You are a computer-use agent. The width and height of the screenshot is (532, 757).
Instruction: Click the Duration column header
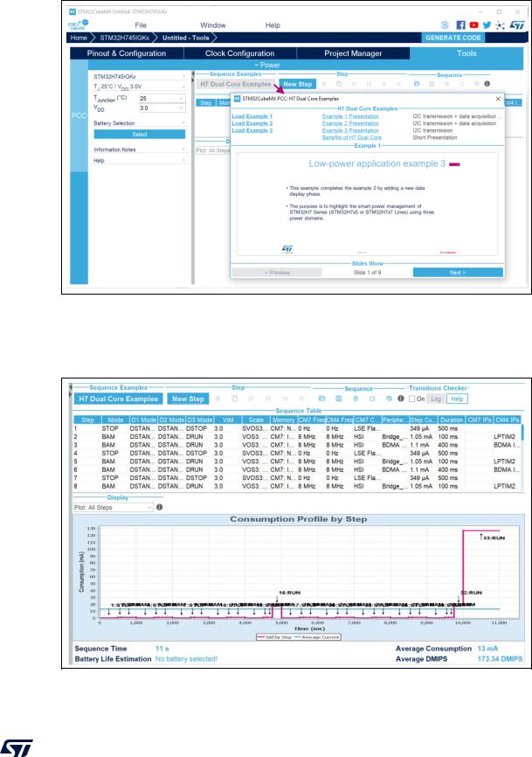pos(452,420)
